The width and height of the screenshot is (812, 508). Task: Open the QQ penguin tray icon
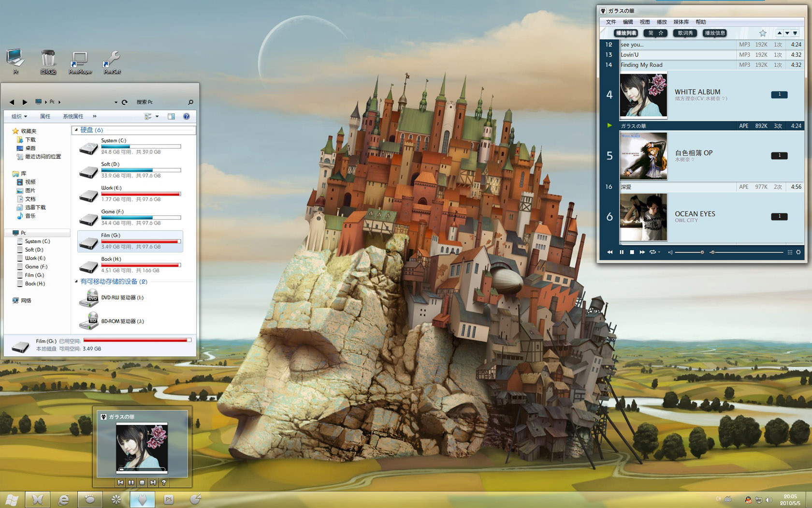click(x=748, y=500)
